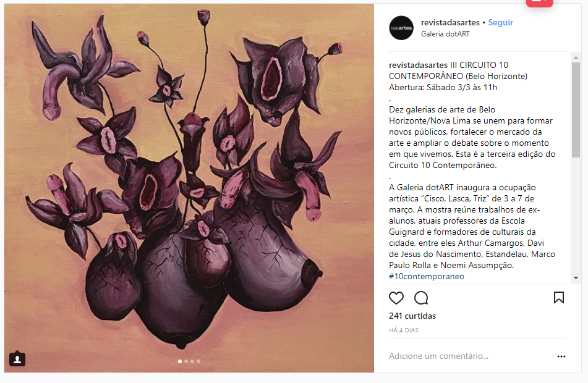Image resolution: width=588 pixels, height=383 pixels.
Task: Like the post with the heart icon
Action: tap(396, 298)
